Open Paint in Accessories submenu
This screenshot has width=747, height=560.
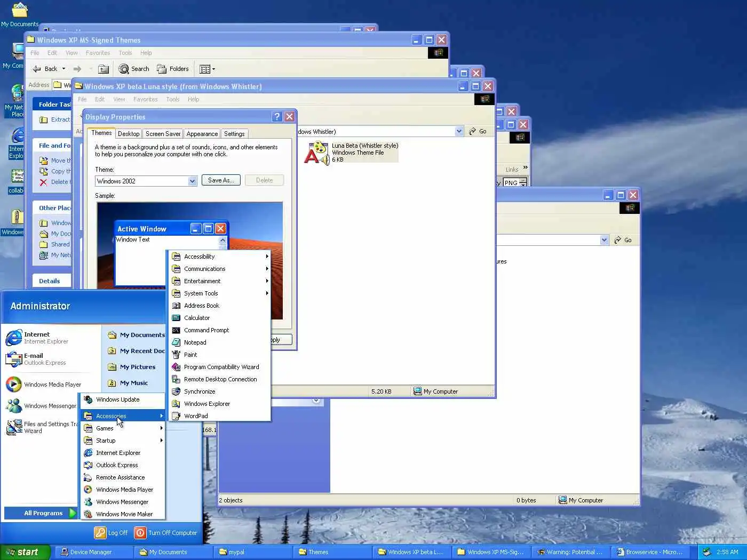219,355
